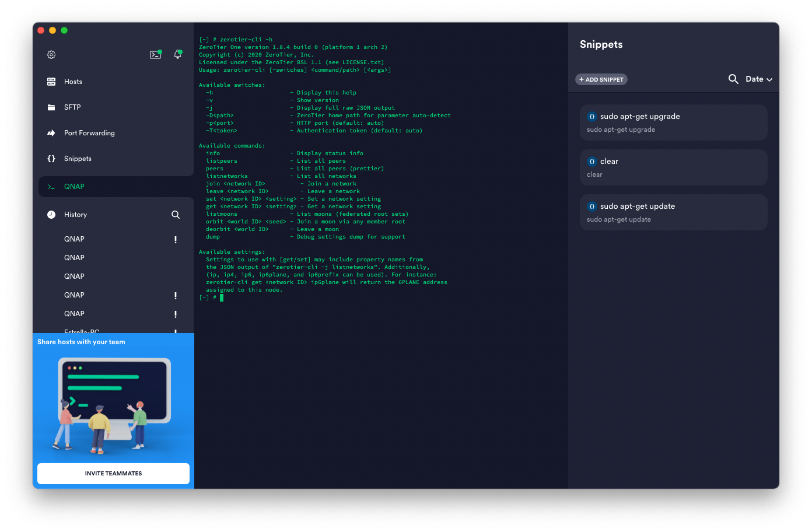Image resolution: width=812 pixels, height=532 pixels.
Task: Open the first QNAP history entry
Action: tap(74, 239)
